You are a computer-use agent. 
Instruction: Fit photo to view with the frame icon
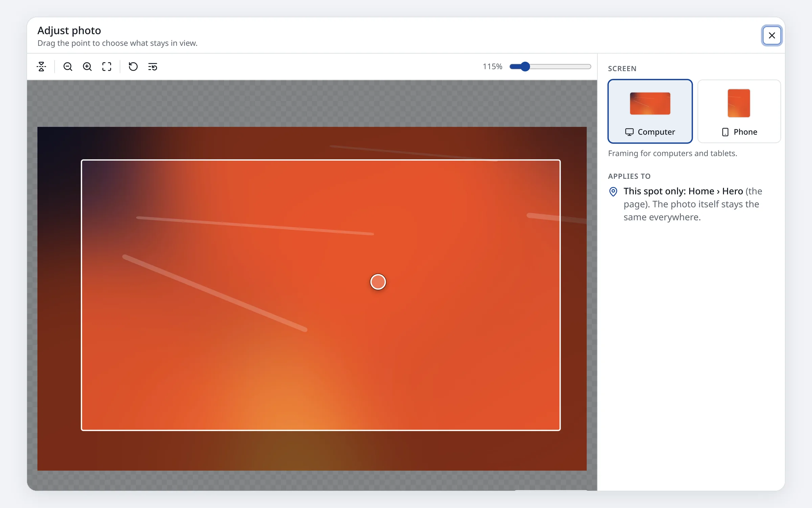107,67
